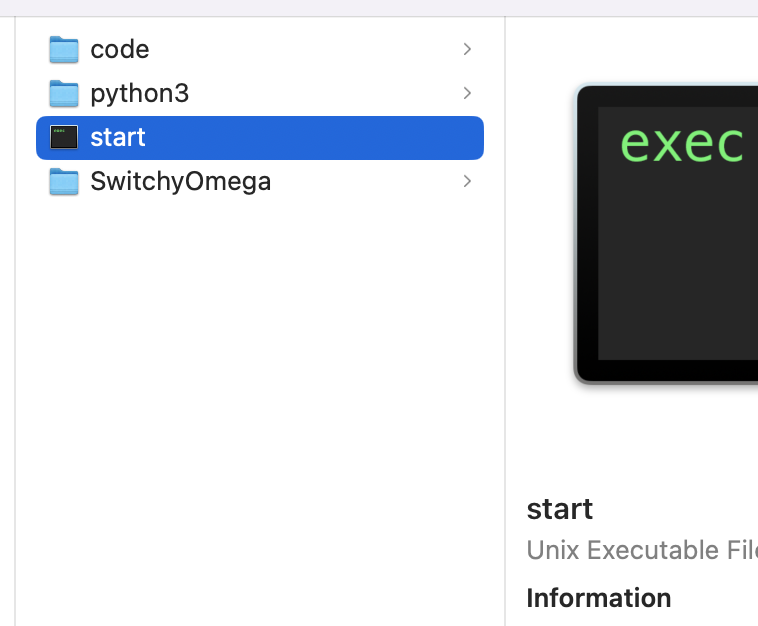Expand the python3 folder chevron
This screenshot has width=758, height=626.
pos(467,93)
